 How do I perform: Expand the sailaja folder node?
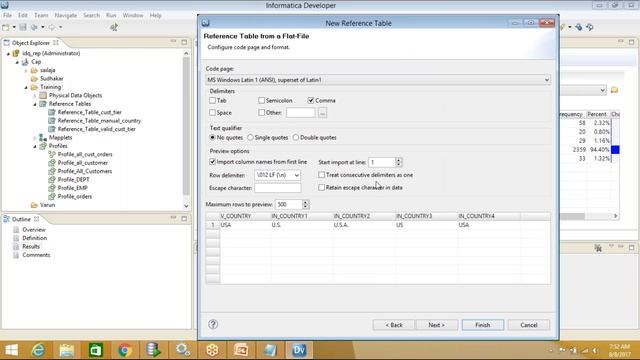[26, 70]
